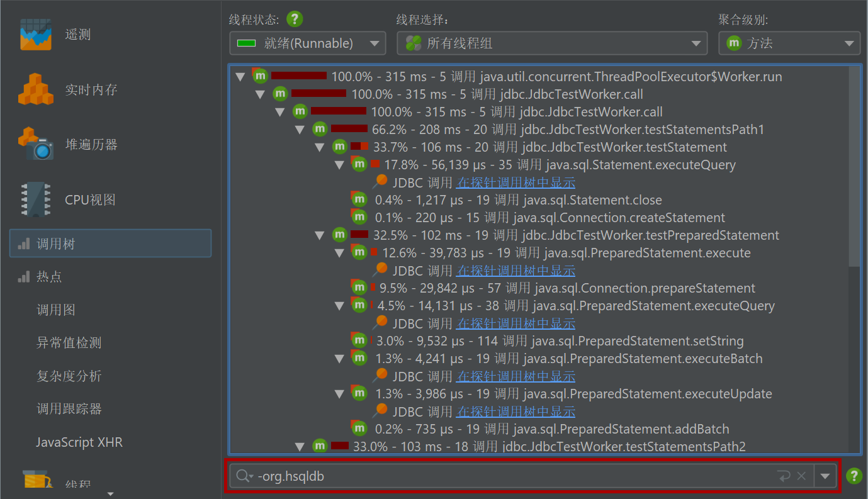The width and height of the screenshot is (868, 499).
Task: Click JDBC probe icon under PreparedStatement.executeUpdate
Action: click(380, 411)
